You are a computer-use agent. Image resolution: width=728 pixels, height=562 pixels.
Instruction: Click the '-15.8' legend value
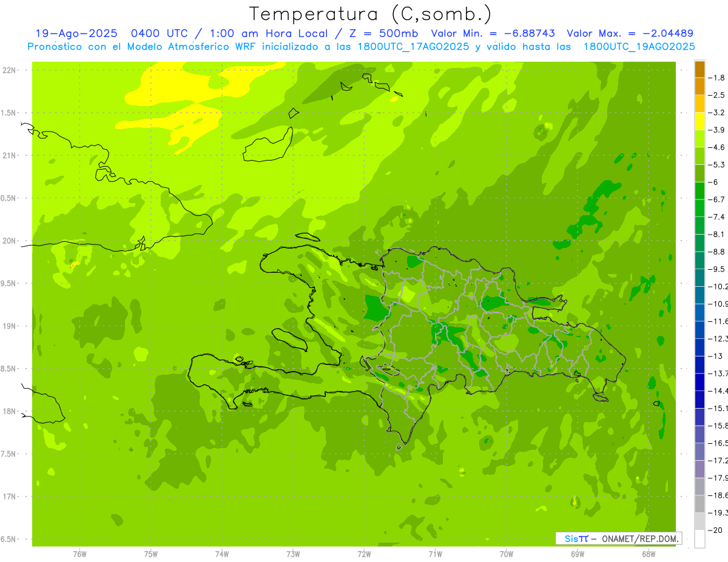[x=717, y=426]
